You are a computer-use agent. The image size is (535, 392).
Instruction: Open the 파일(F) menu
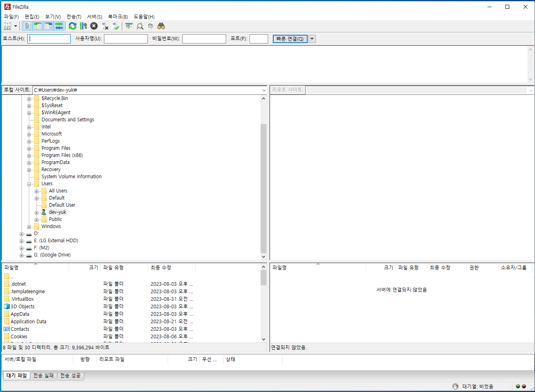point(11,17)
